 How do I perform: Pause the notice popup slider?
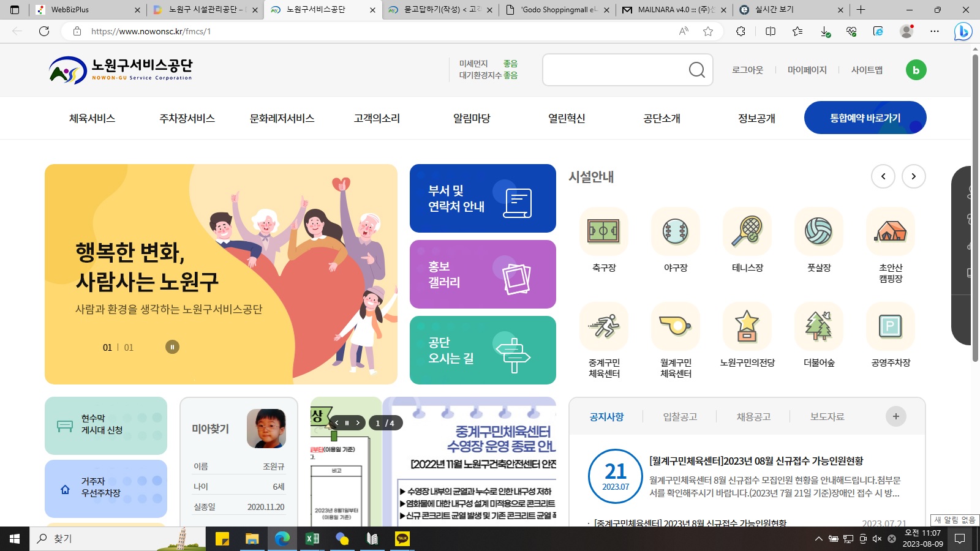pos(347,423)
